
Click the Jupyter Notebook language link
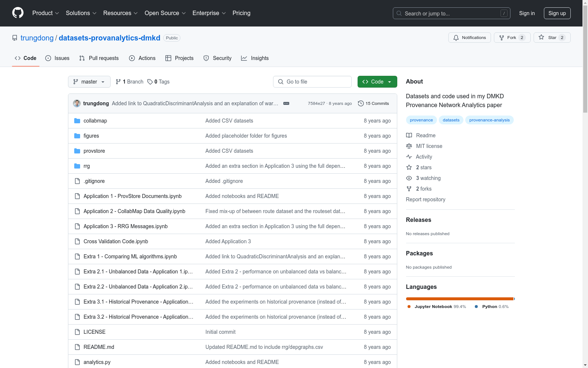tap(437, 307)
